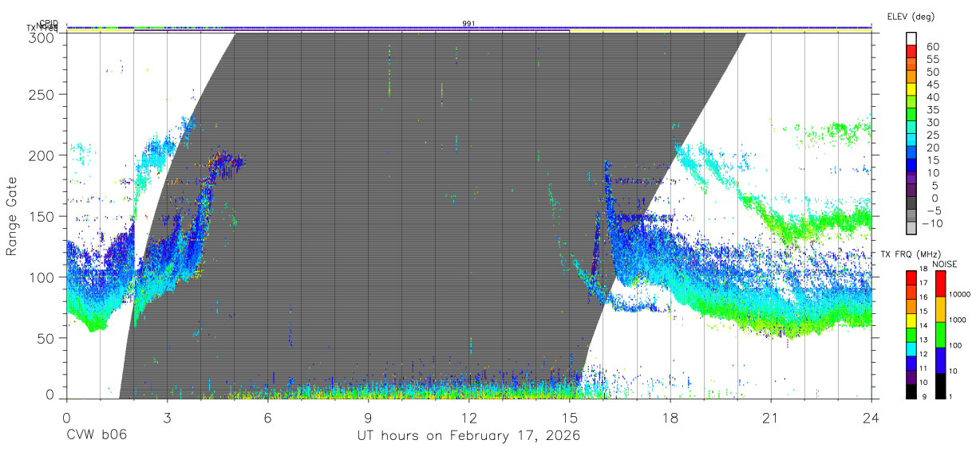
Task: Click the 300 tick label on Range Gate axis
Action: pos(43,37)
